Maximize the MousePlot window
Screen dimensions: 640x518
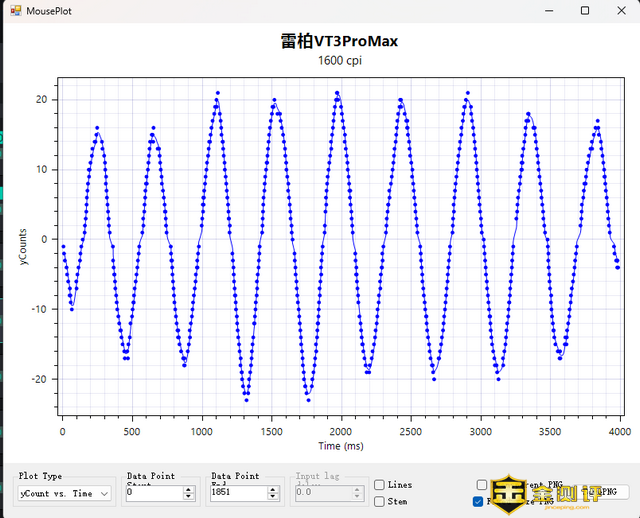point(585,12)
